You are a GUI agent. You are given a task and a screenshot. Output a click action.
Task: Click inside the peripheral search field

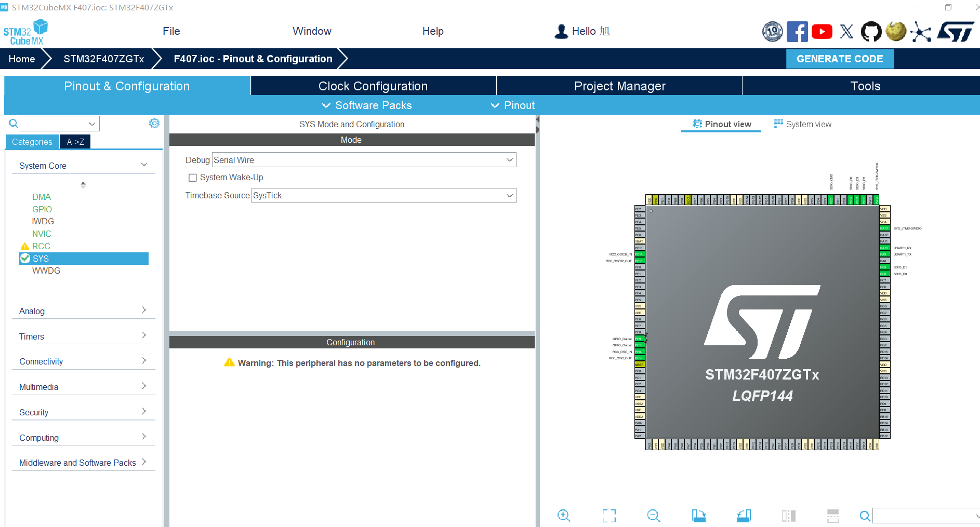click(x=57, y=123)
